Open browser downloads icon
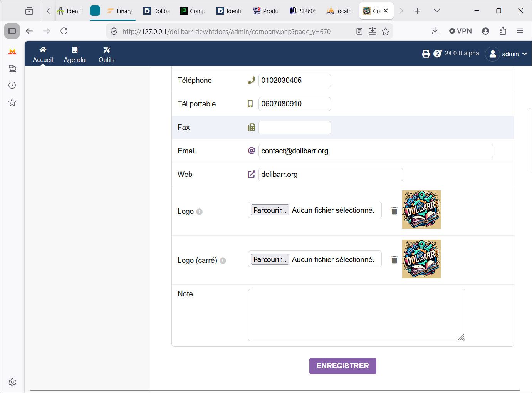Viewport: 532px width, 393px height. pos(435,31)
